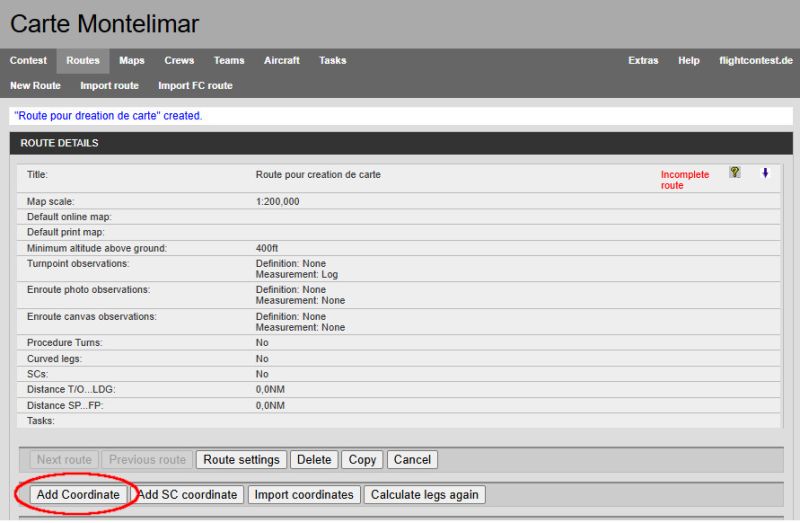This screenshot has height=523, width=800.
Task: Click the yellow question mark help icon
Action: point(735,173)
